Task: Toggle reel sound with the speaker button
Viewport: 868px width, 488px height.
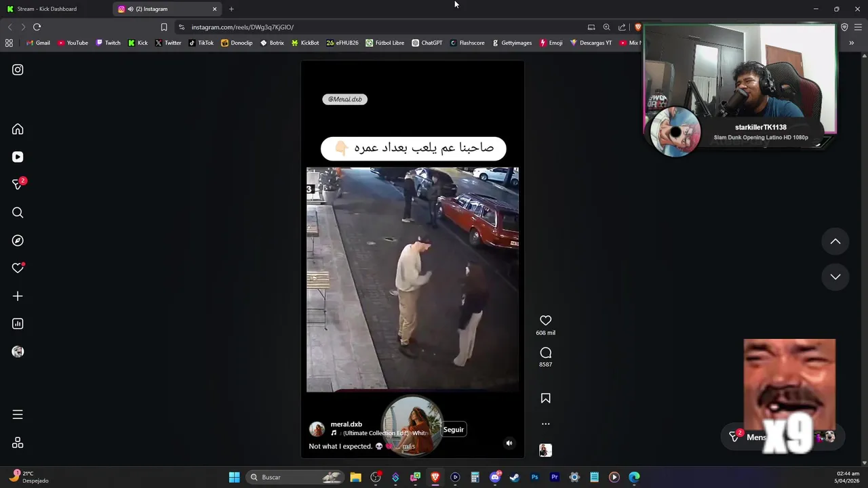Action: tap(509, 443)
